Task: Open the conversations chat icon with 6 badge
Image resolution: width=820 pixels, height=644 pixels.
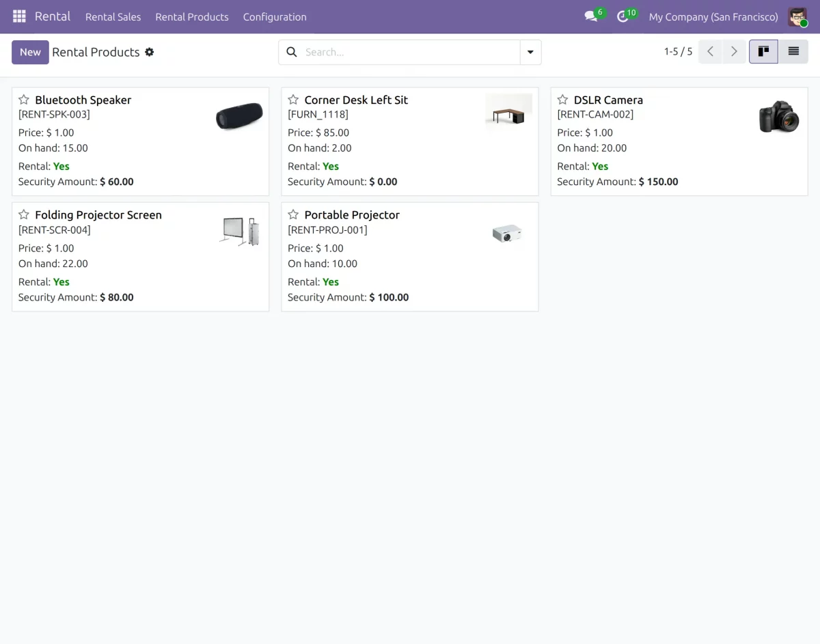Action: tap(591, 16)
